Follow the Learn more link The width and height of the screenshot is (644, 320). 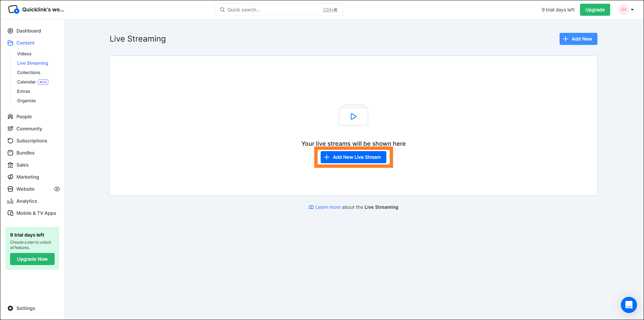(x=327, y=207)
